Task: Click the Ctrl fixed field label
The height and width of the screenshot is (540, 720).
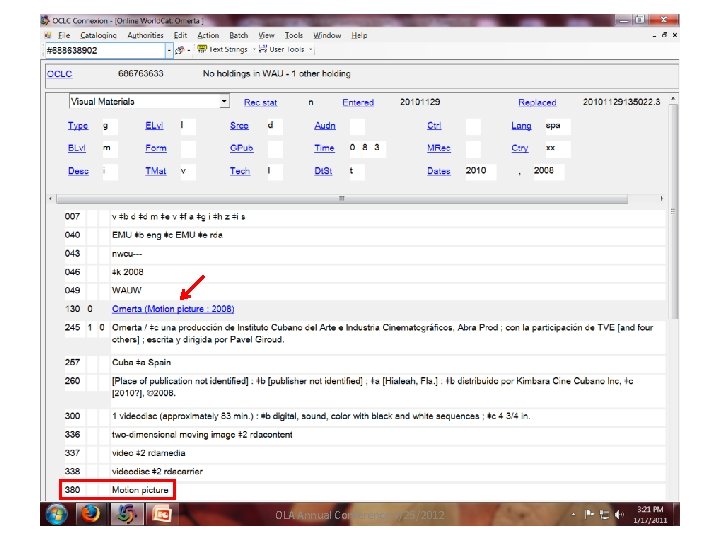Action: coord(434,125)
